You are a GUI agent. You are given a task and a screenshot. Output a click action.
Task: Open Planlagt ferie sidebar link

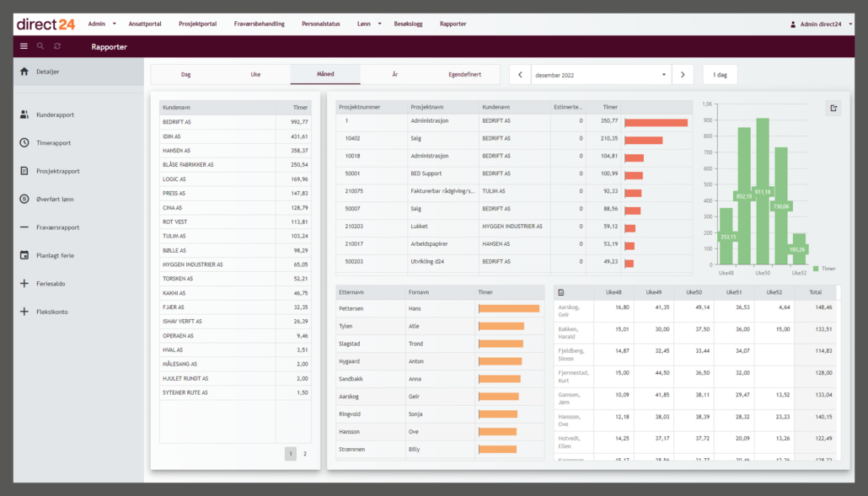pyautogui.click(x=56, y=255)
